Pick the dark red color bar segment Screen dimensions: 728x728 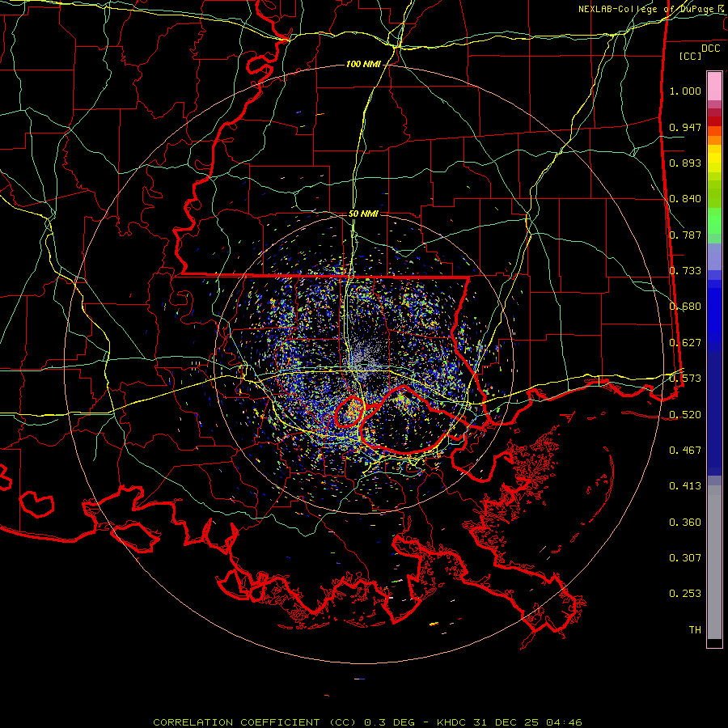tap(714, 121)
